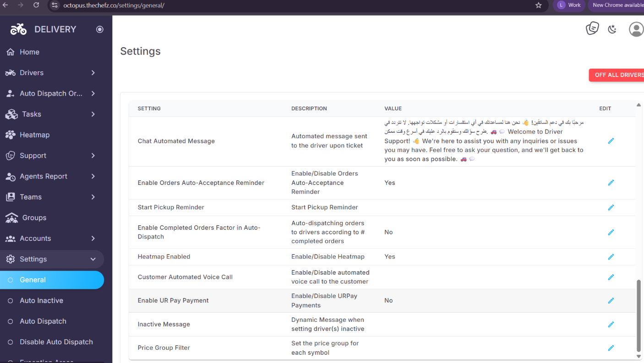Expand the Accounts submenu chevron

click(x=93, y=238)
